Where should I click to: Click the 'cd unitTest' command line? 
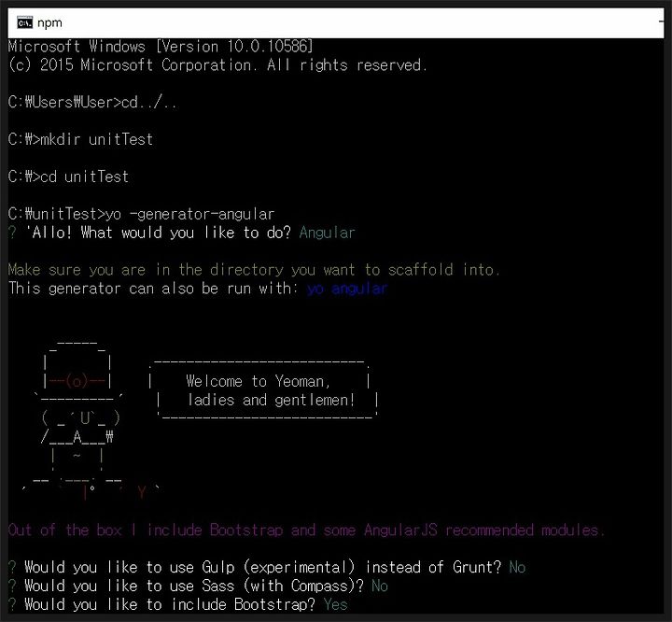68,177
